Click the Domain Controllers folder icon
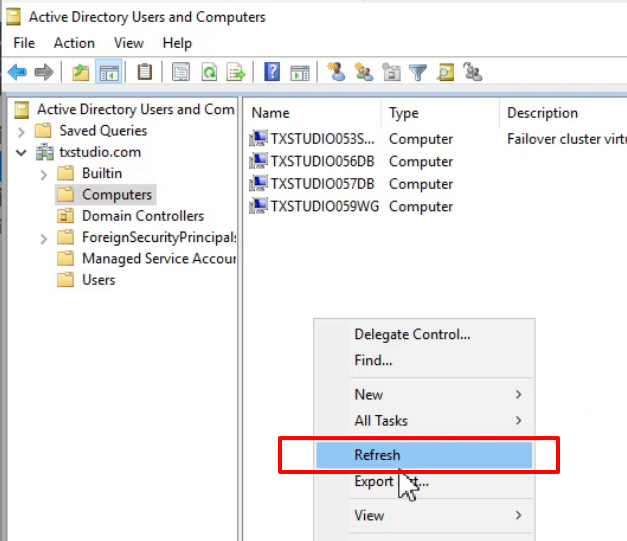 [x=65, y=216]
